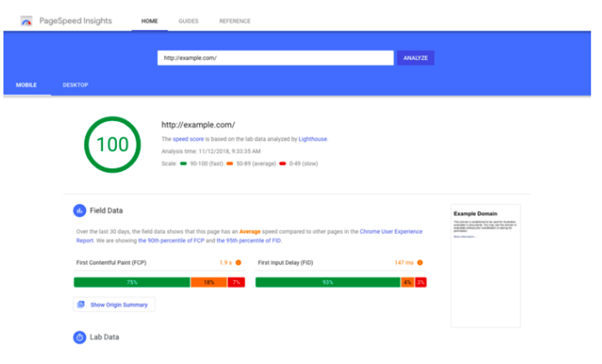Click the Show Origin Summary icon
This screenshot has height=364, width=602.
click(x=81, y=305)
